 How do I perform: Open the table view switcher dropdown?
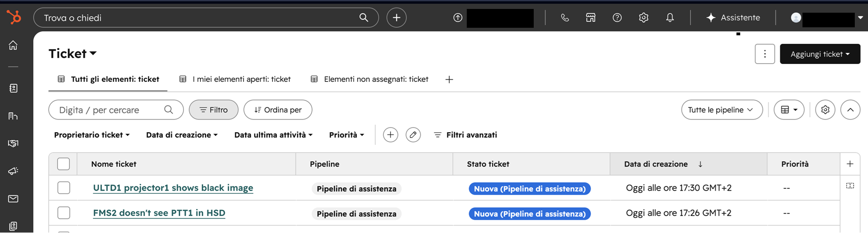click(789, 110)
